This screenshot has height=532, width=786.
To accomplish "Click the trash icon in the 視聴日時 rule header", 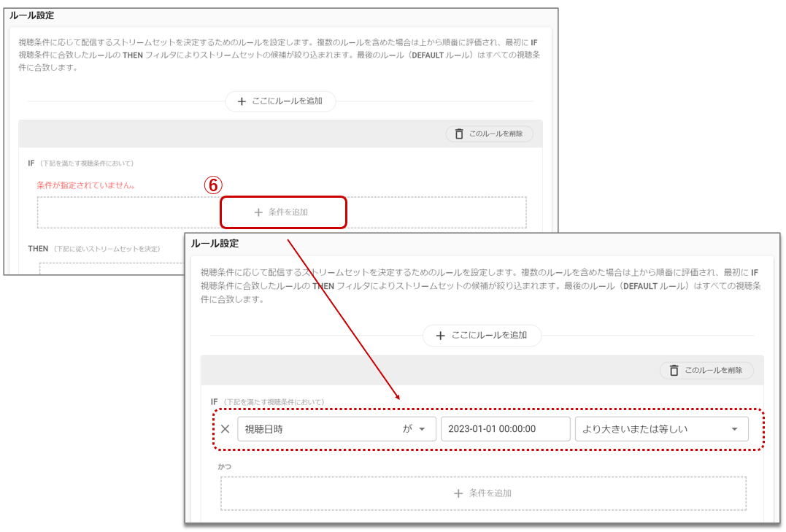I will (674, 371).
